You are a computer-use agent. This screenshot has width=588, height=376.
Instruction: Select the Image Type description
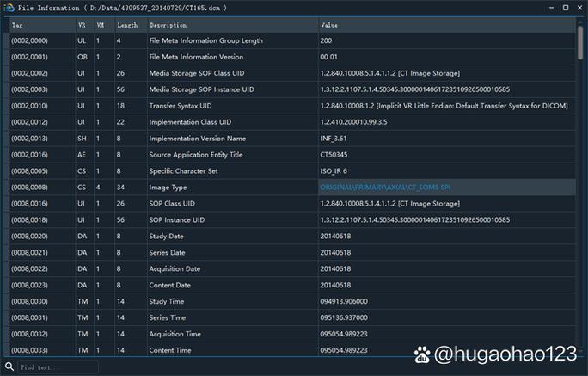pos(168,188)
